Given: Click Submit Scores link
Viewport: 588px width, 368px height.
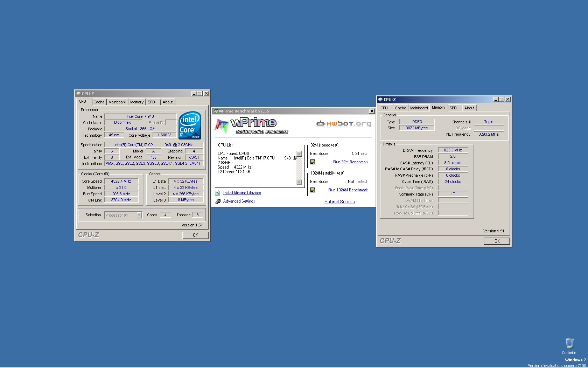Looking at the screenshot, I should (339, 202).
